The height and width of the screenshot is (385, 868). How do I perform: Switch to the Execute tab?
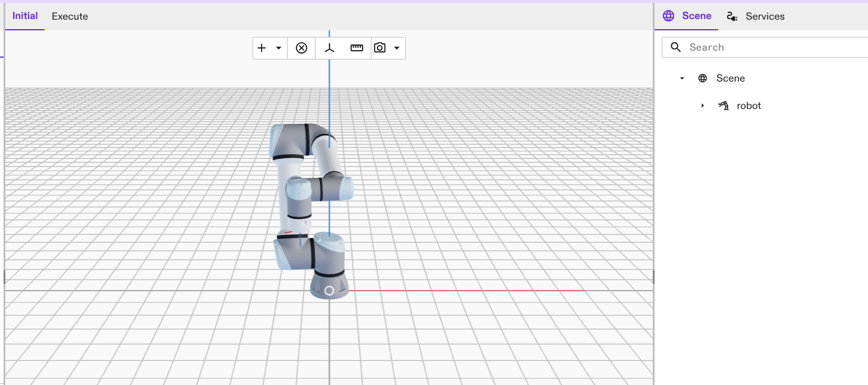point(70,16)
